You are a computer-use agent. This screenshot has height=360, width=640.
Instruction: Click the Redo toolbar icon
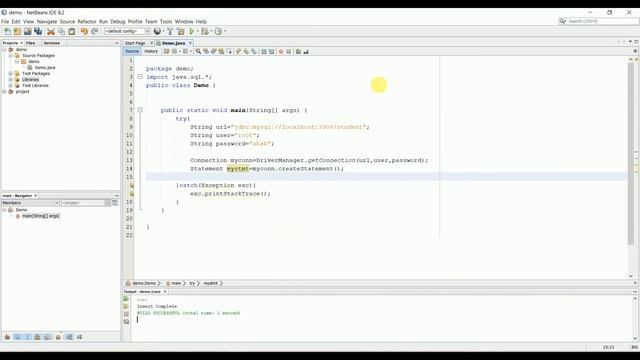click(95, 31)
